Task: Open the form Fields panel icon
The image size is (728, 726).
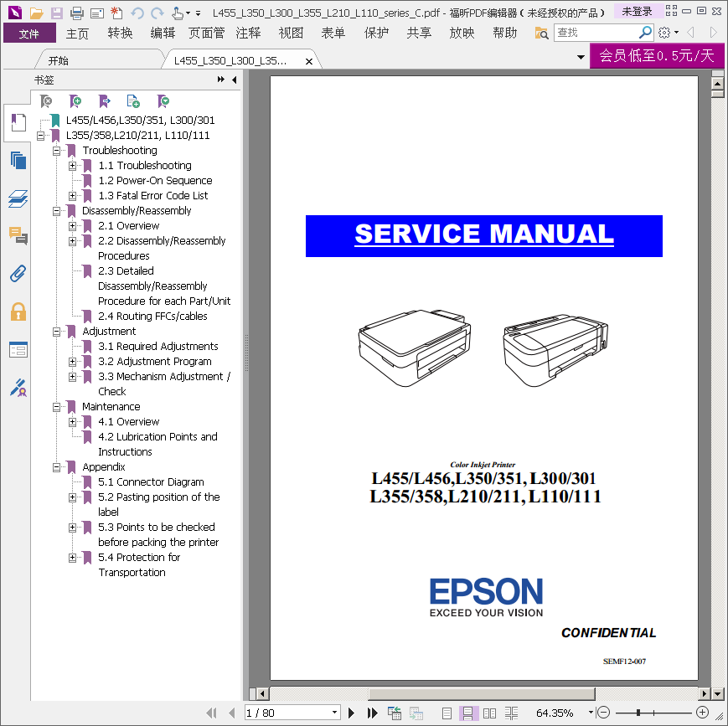Action: [18, 349]
